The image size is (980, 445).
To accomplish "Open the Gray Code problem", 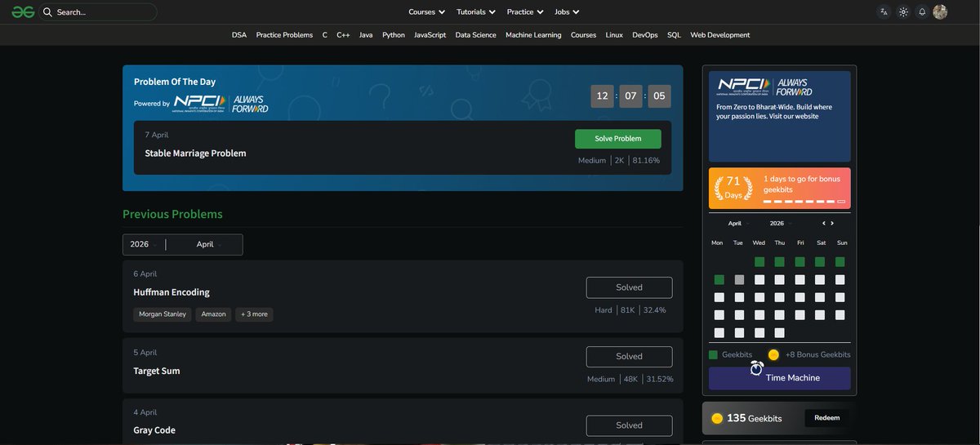I will tap(154, 430).
